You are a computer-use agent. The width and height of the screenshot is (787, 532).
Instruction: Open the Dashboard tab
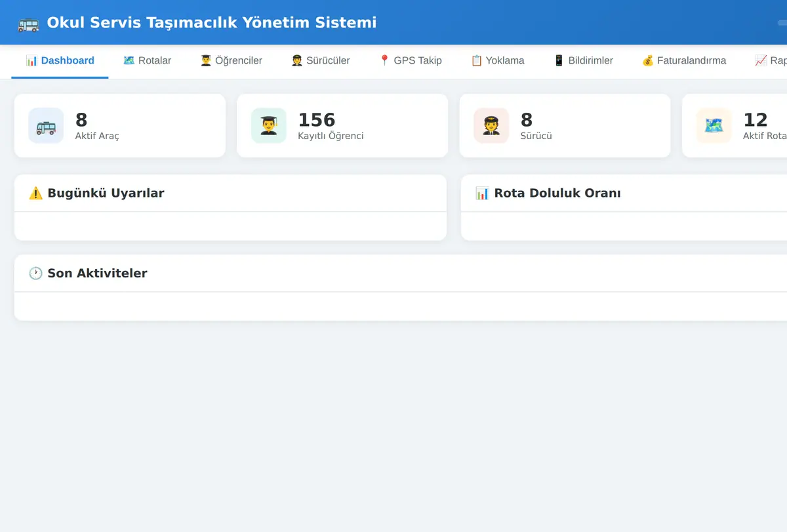pos(60,60)
